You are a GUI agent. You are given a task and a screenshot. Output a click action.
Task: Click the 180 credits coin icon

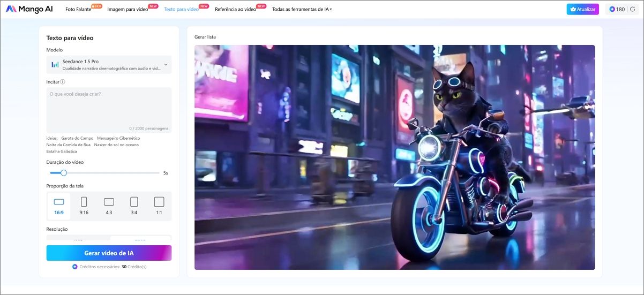(x=612, y=9)
